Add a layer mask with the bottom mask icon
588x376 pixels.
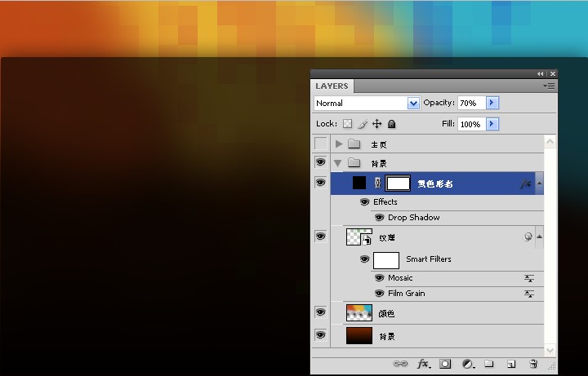coord(445,364)
